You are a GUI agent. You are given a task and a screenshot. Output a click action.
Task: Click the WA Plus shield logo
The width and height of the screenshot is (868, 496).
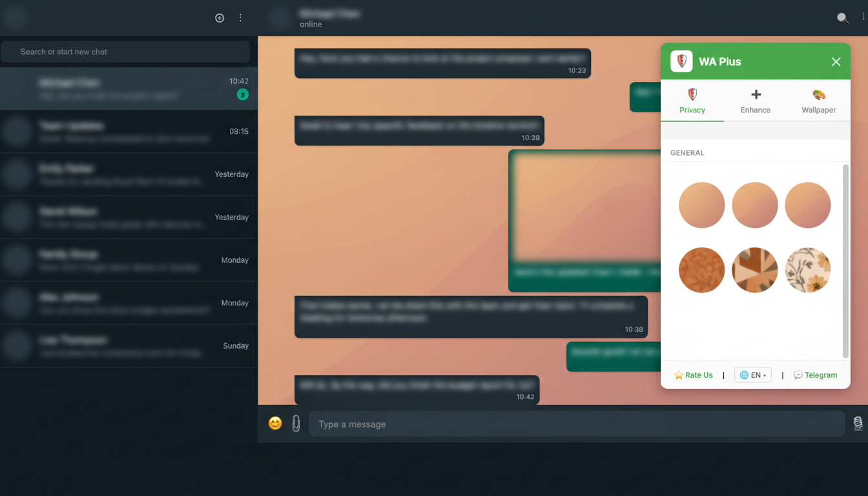680,61
